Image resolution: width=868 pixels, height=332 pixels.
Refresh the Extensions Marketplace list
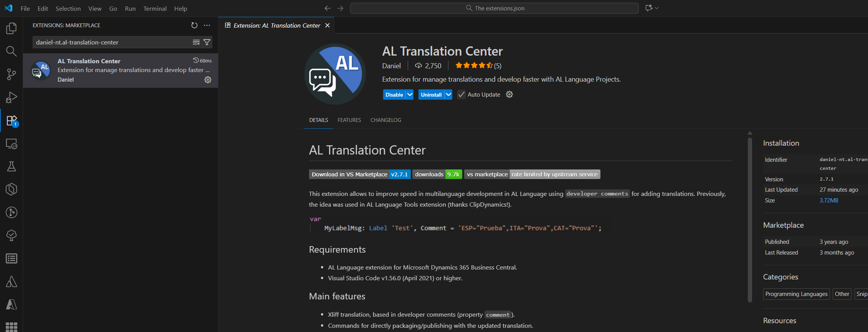tap(194, 25)
